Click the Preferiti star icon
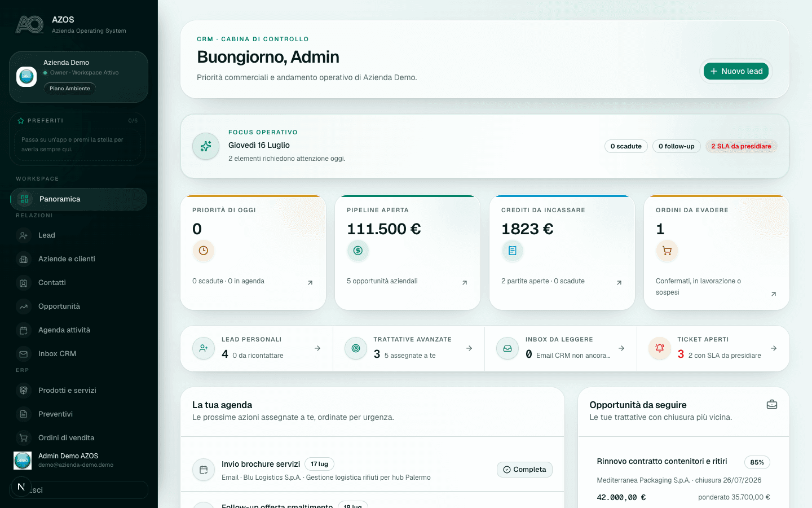The width and height of the screenshot is (812, 508). 21,121
